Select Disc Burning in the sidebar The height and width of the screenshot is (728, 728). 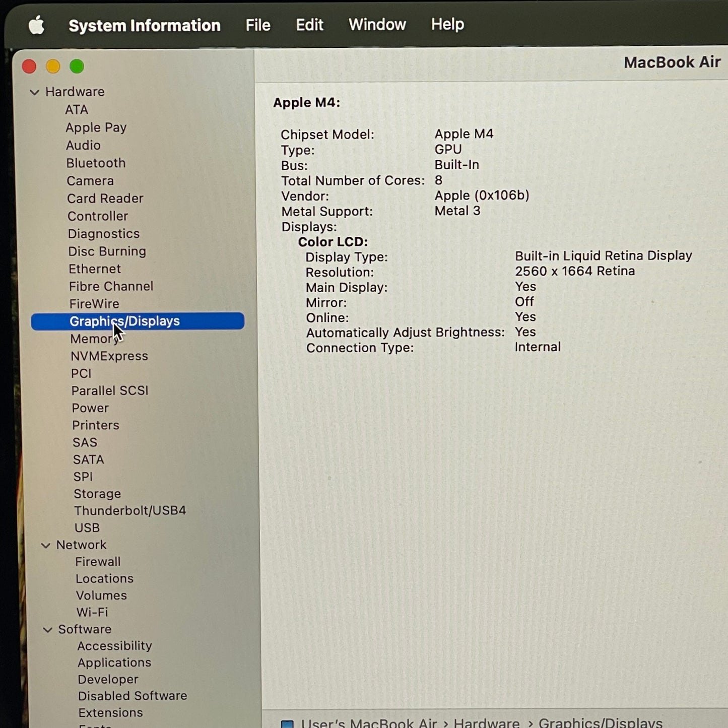107,251
